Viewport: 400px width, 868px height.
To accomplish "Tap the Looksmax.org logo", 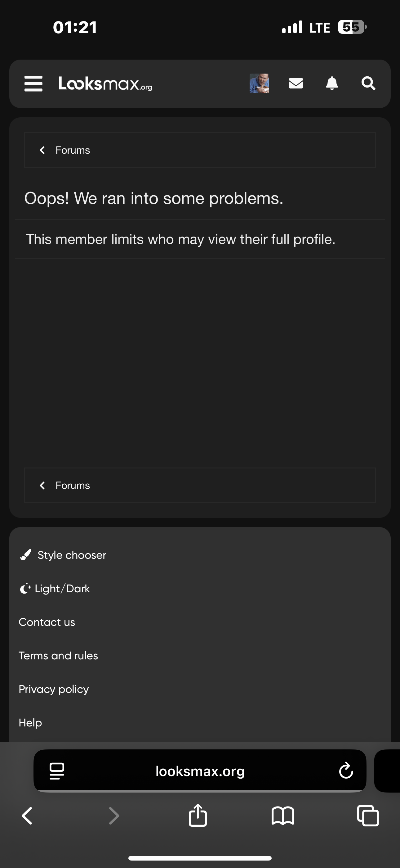I will 105,84.
